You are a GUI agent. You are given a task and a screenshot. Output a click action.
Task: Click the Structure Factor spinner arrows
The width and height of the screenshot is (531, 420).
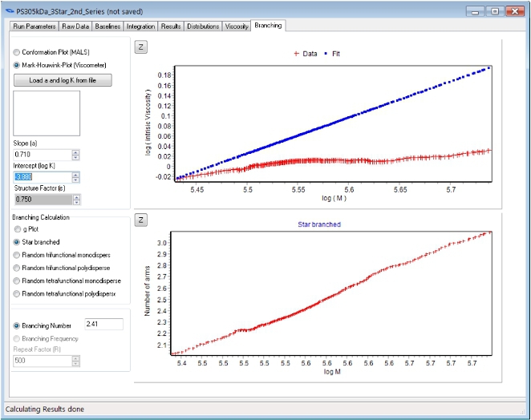[x=75, y=199]
